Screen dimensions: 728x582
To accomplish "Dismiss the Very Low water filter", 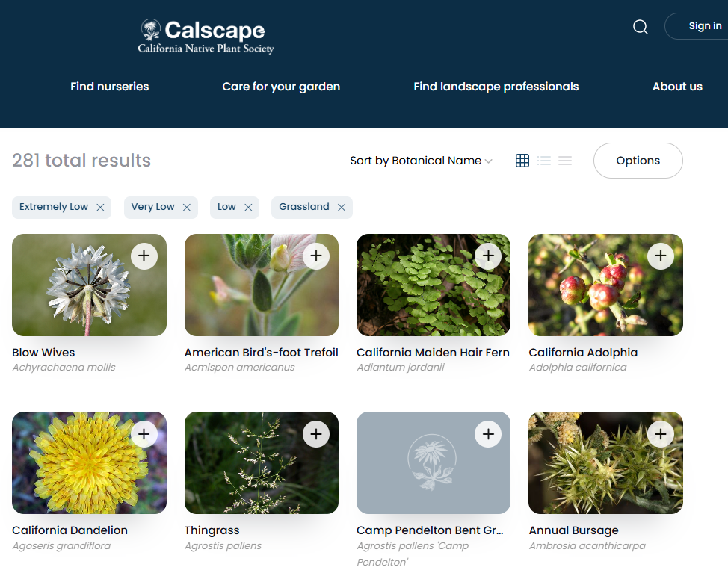I will pos(187,207).
